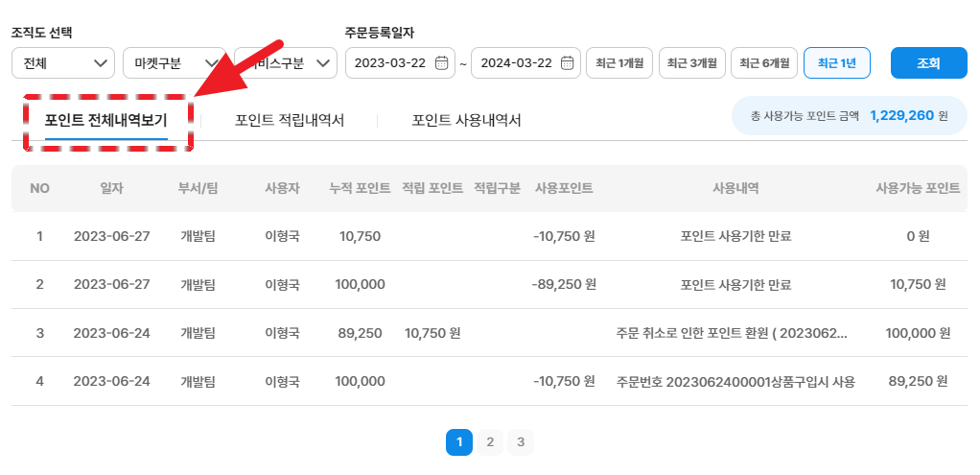
Task: Click current page 1 pagination button
Action: click(459, 442)
